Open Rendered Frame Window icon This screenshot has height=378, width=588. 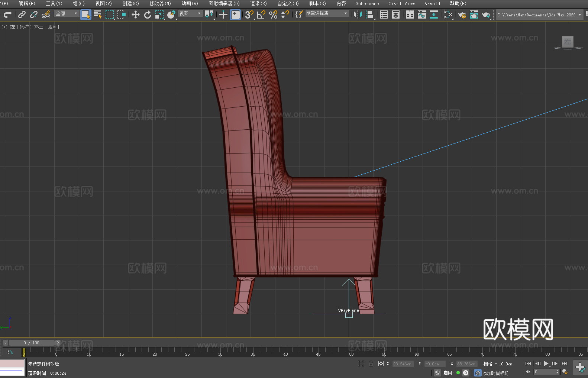click(x=474, y=14)
